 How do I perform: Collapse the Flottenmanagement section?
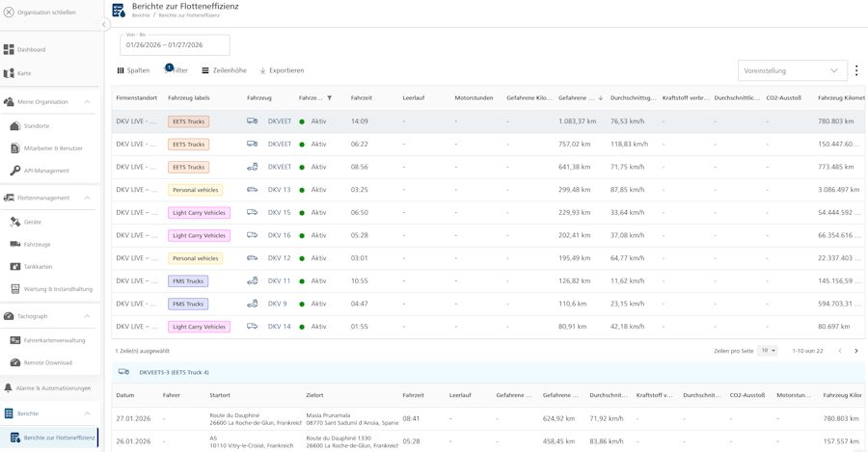87,198
